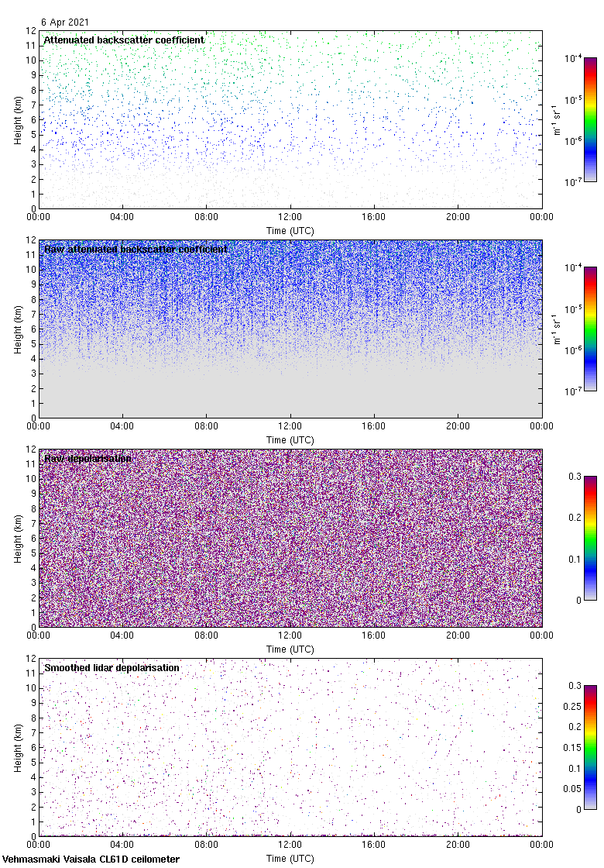Click the 20:00 tick label under the smoothed depolarisation plot

pos(458,846)
